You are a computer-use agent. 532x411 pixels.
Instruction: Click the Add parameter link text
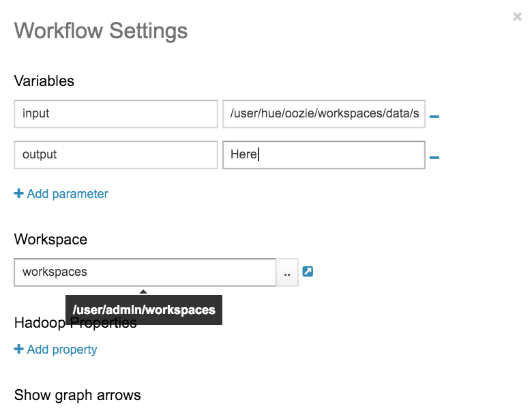(68, 194)
